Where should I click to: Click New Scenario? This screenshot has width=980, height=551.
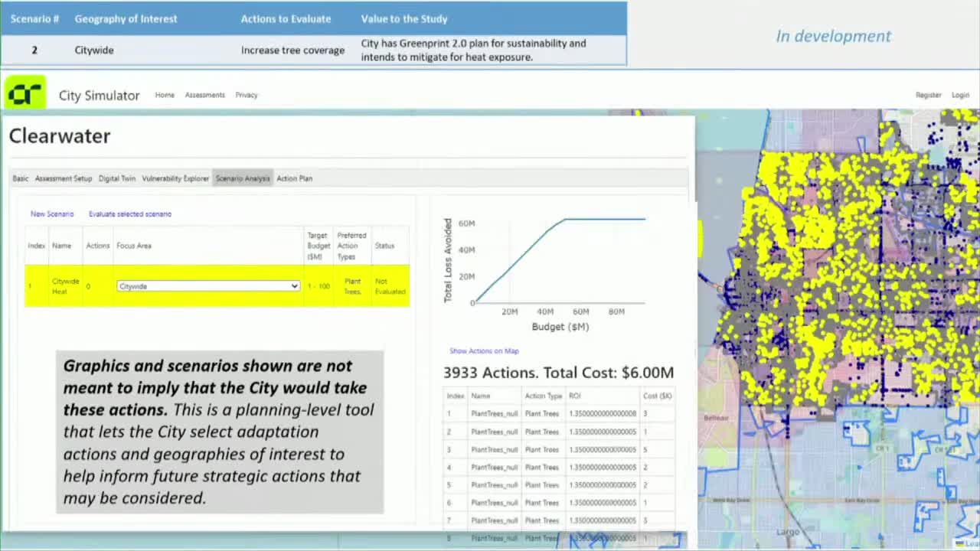click(x=51, y=214)
